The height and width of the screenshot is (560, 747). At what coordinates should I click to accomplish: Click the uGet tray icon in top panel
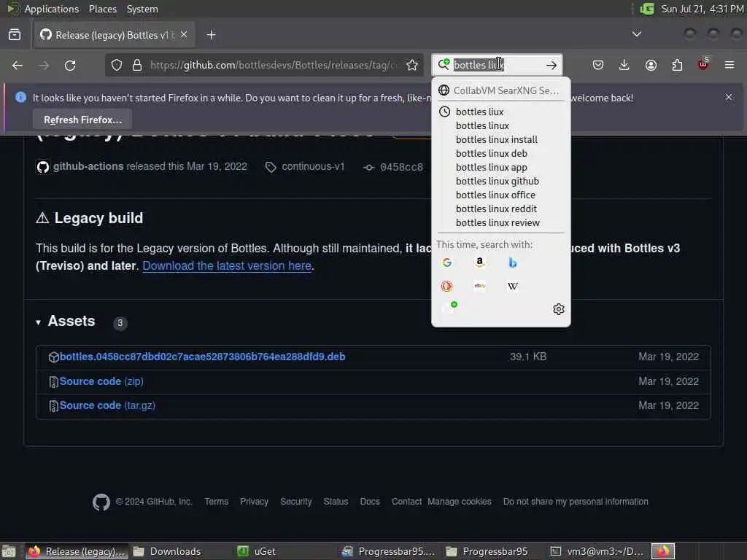click(x=647, y=9)
